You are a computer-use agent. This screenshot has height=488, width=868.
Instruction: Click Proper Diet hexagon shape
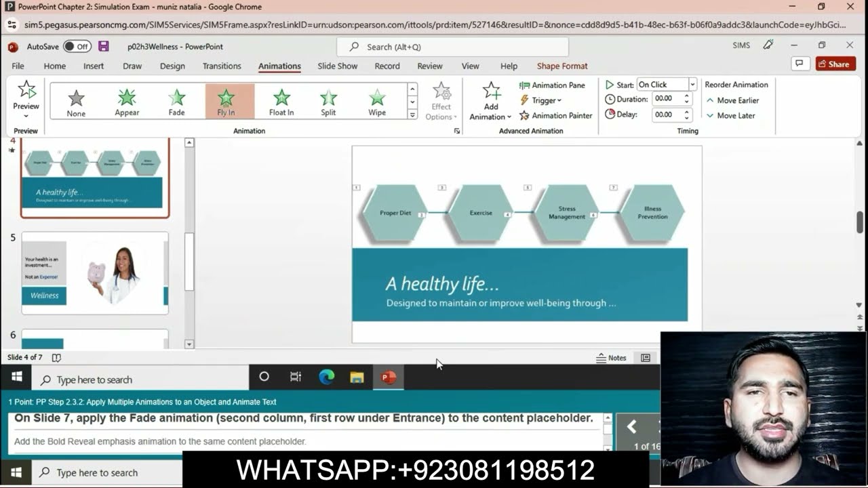coord(395,213)
